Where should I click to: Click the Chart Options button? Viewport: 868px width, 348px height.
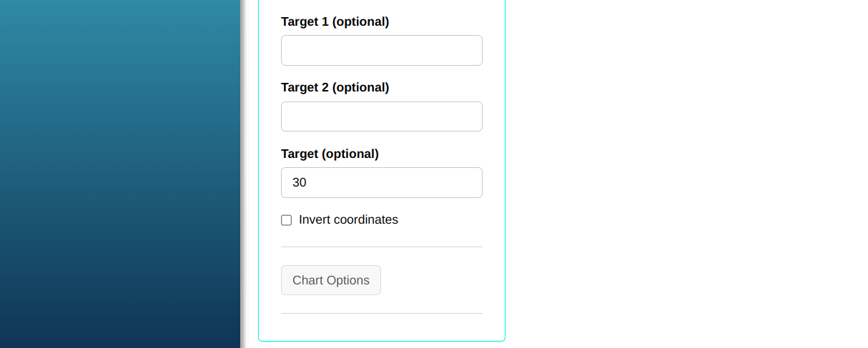pos(331,280)
